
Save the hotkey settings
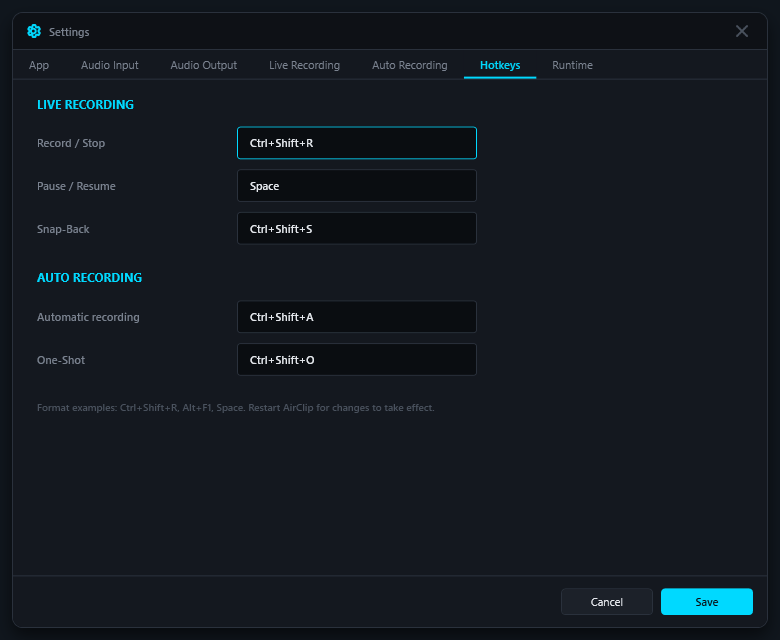pos(706,602)
